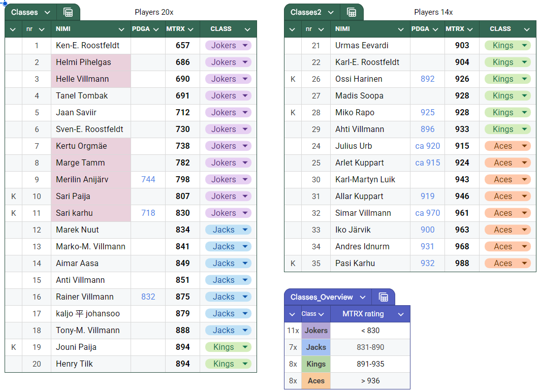Screen dimensions: 540x392
Task: Open the NIMI column filter in Classes table
Action: tap(121, 29)
